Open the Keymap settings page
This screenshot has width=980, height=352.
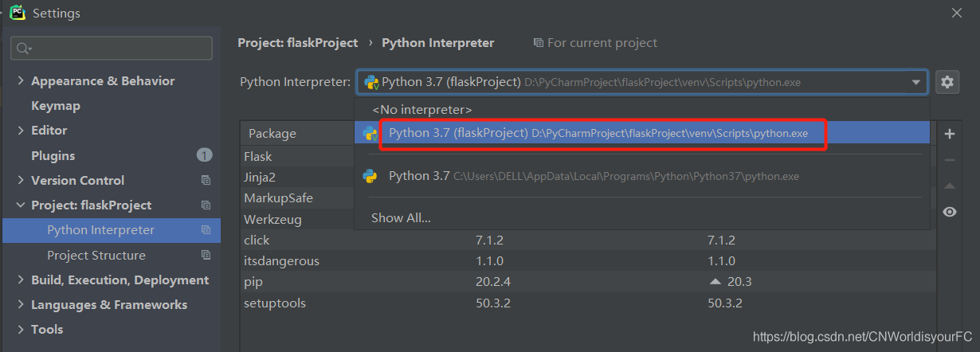[56, 106]
